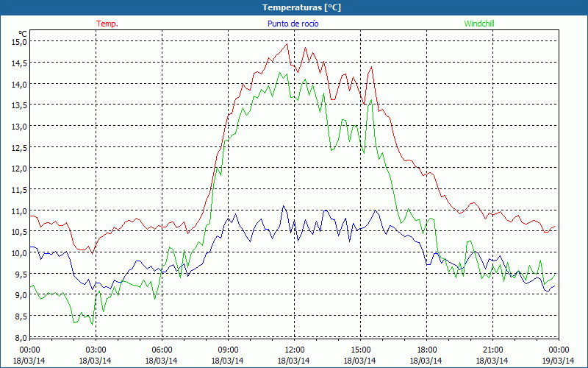Image resolution: width=588 pixels, height=368 pixels.
Task: Click the red temperature peak near 11:40
Action: point(287,44)
